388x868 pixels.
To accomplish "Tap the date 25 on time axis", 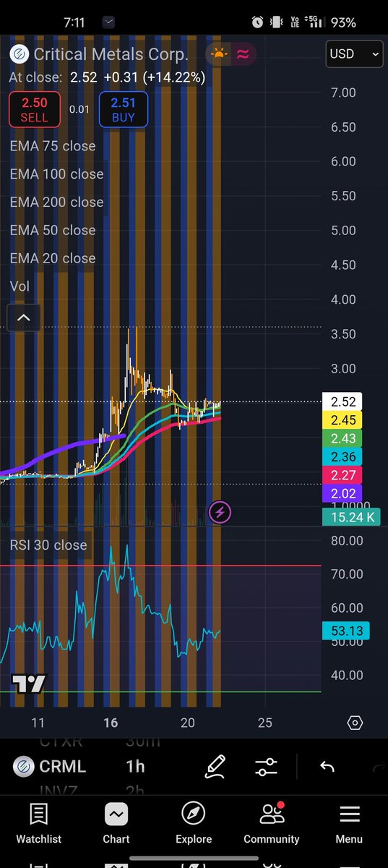I will (x=265, y=723).
